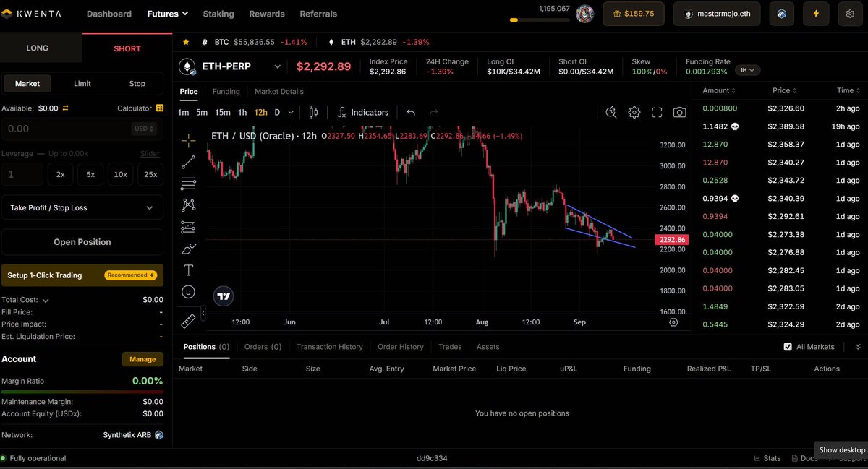Select Limit order type
This screenshot has height=469, width=868.
[x=82, y=84]
